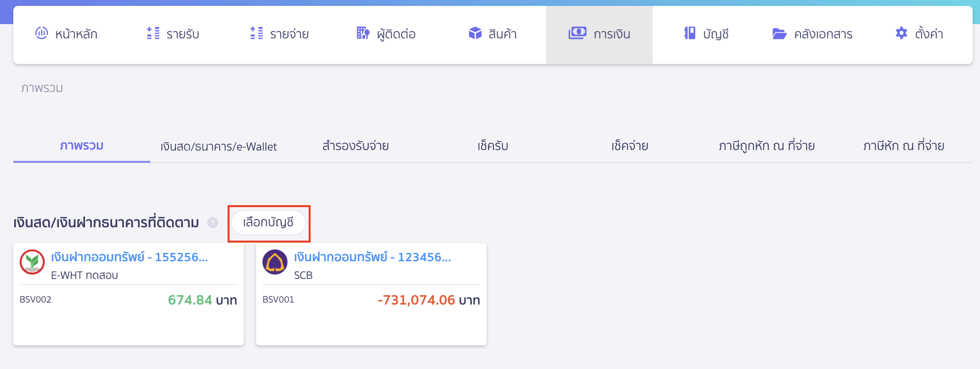Open the ผู้ติดต่อ menu
This screenshot has width=980, height=369.
386,33
